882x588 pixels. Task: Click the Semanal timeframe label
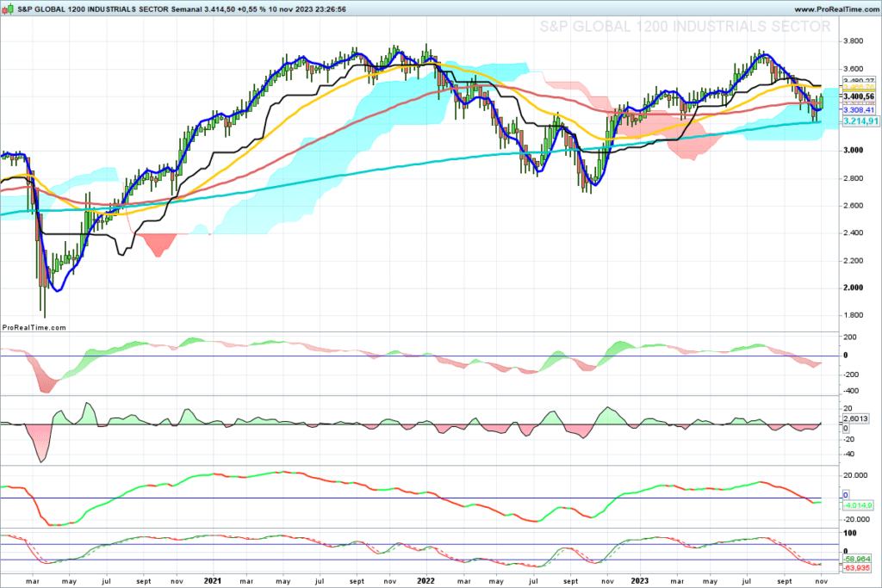tap(186, 9)
